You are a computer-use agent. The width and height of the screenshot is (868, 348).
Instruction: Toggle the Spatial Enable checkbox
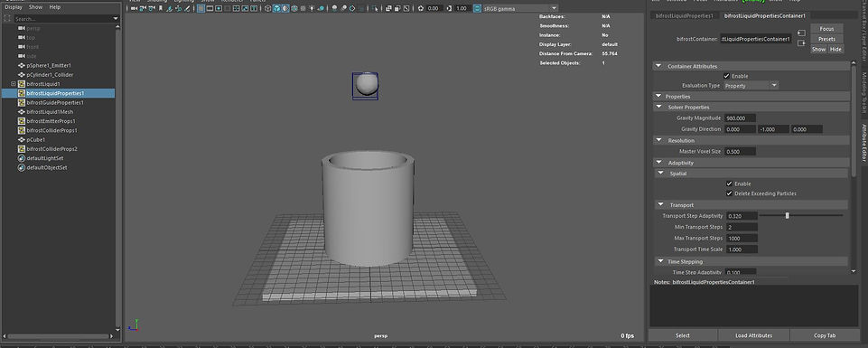click(x=729, y=183)
